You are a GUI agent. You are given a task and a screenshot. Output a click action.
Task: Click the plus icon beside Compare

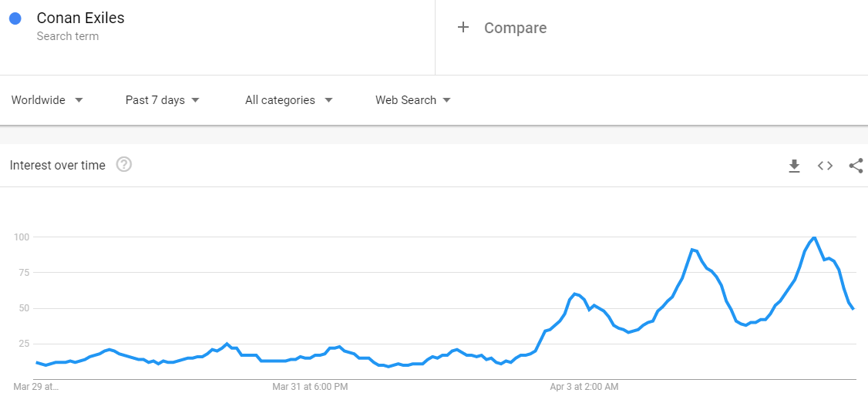[x=463, y=28]
